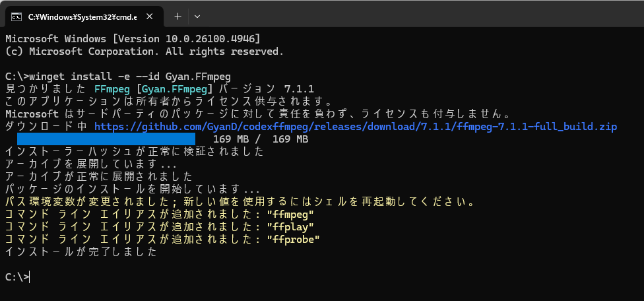Expand the new tab profile dropdown
The width and height of the screenshot is (644, 301).
click(197, 17)
